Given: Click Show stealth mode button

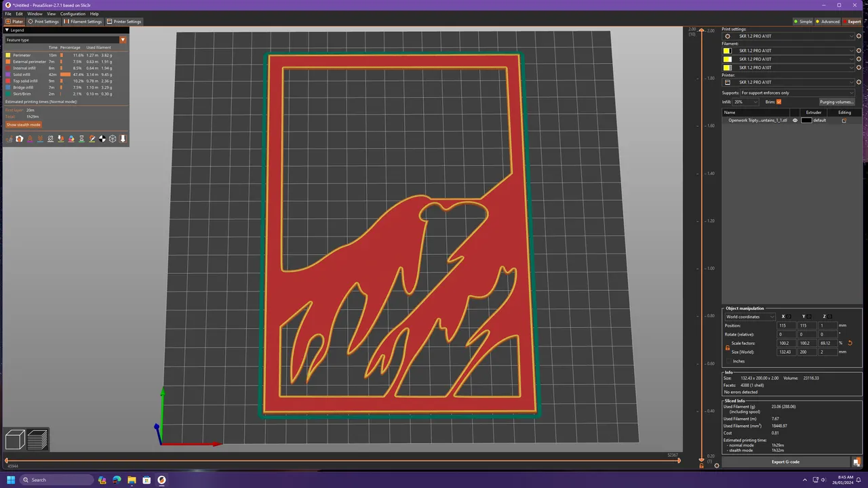Looking at the screenshot, I should [24, 125].
